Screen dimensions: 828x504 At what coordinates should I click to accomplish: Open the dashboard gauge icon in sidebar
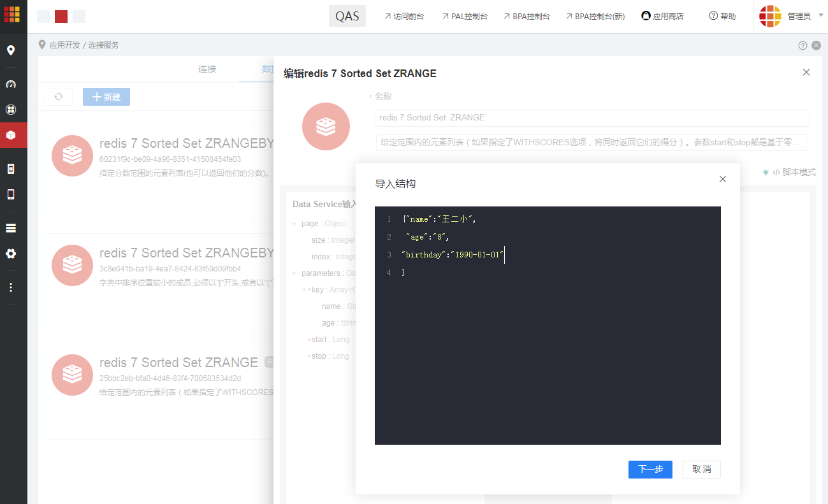pos(11,84)
